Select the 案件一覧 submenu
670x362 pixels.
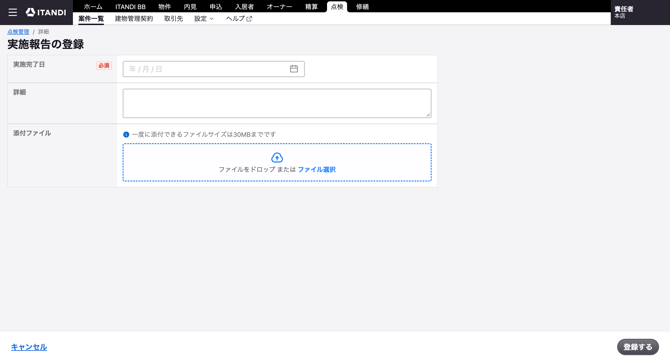click(x=91, y=19)
